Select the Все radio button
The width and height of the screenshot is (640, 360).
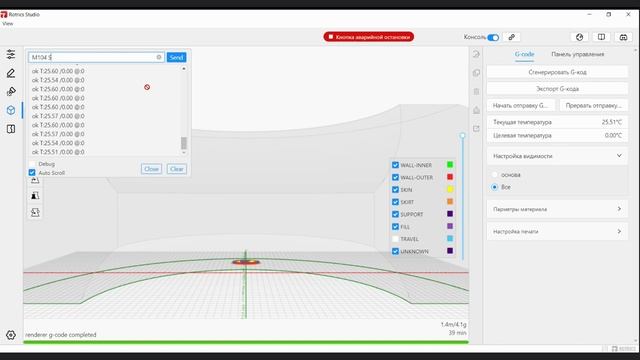(495, 187)
